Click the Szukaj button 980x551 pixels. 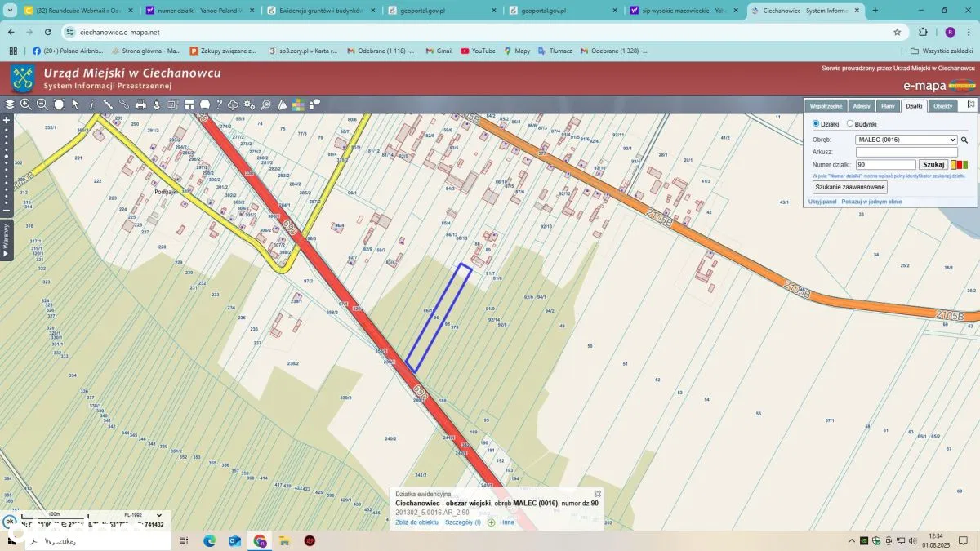click(x=933, y=165)
